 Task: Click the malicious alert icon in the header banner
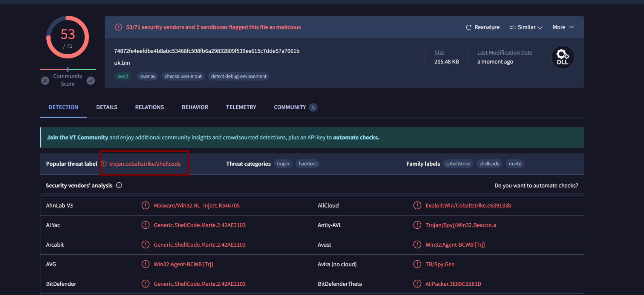(118, 27)
